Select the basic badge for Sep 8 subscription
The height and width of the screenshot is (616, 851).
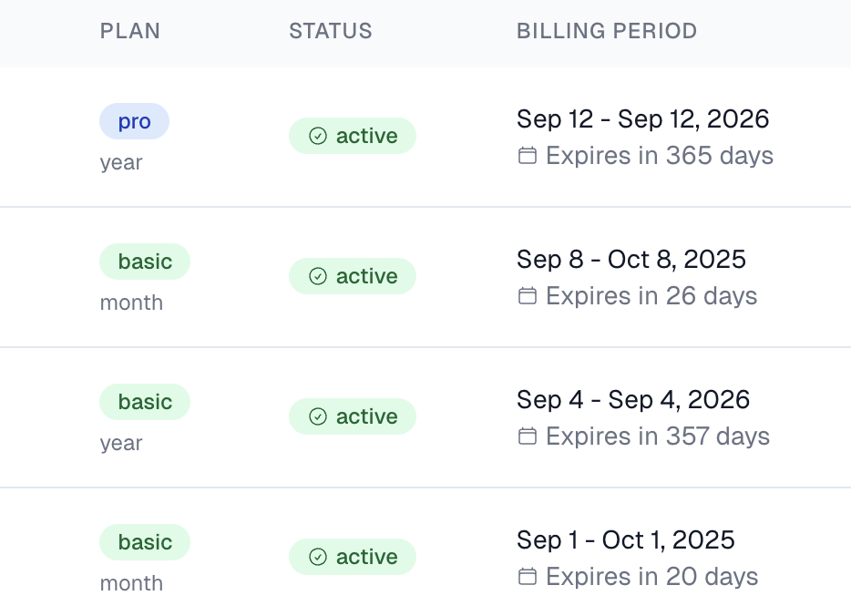pyautogui.click(x=145, y=262)
